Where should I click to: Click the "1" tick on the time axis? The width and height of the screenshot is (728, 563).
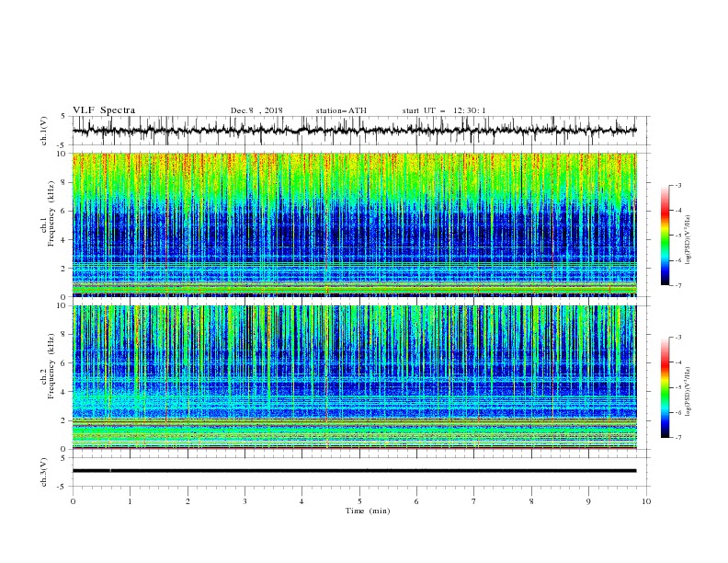130,501
